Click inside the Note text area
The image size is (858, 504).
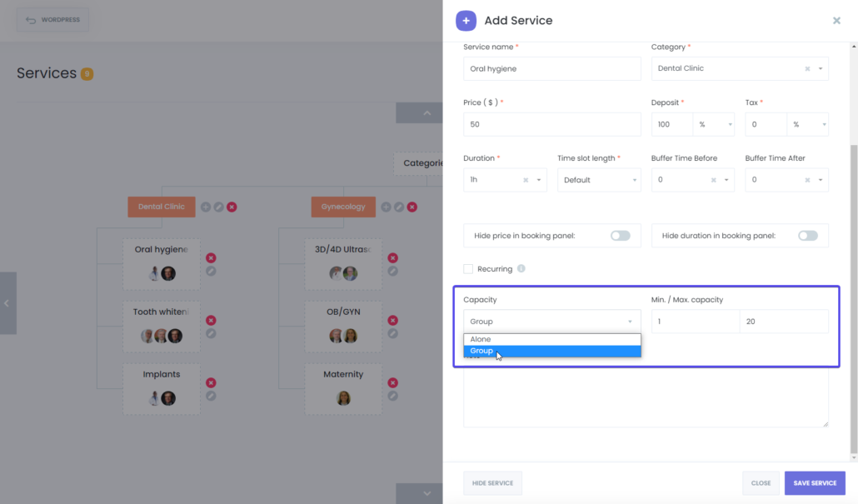[646, 397]
